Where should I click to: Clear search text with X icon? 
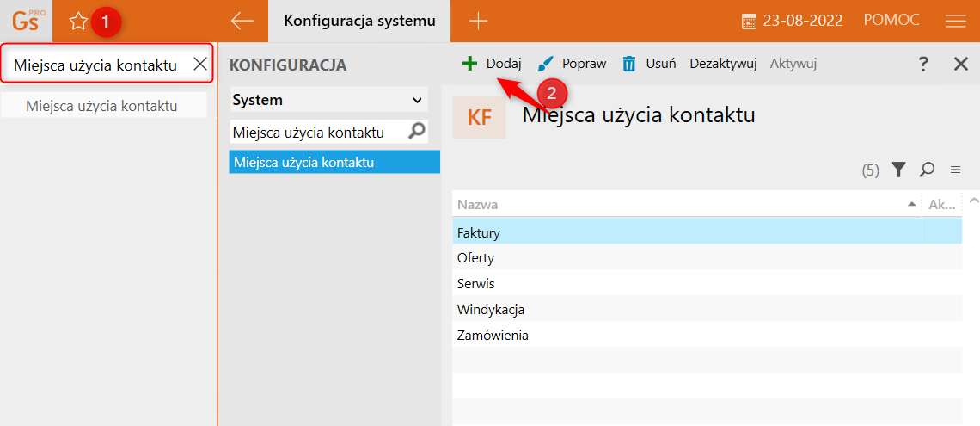(x=200, y=64)
